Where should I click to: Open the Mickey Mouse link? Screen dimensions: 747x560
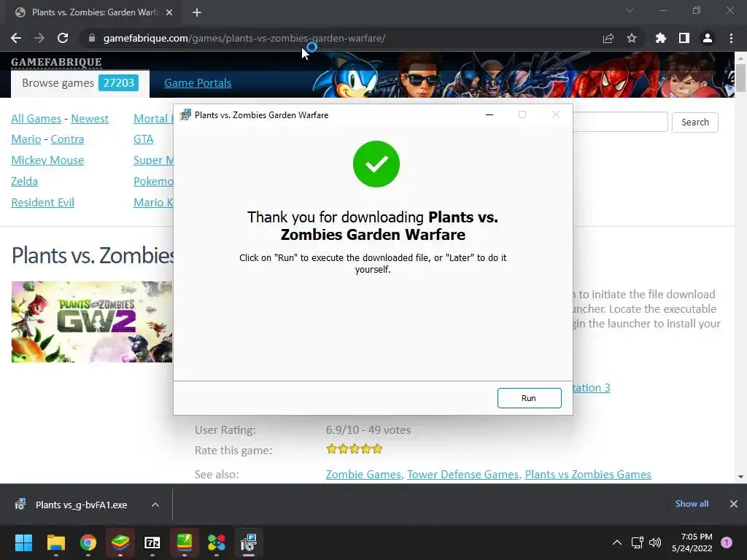click(x=47, y=160)
